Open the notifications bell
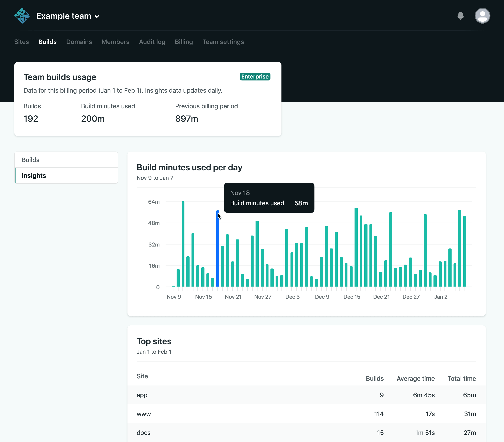This screenshot has height=442, width=504. pyautogui.click(x=460, y=16)
